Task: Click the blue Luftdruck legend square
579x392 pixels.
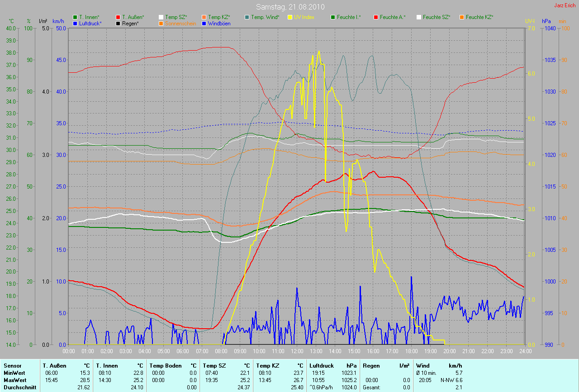Action: (x=75, y=23)
